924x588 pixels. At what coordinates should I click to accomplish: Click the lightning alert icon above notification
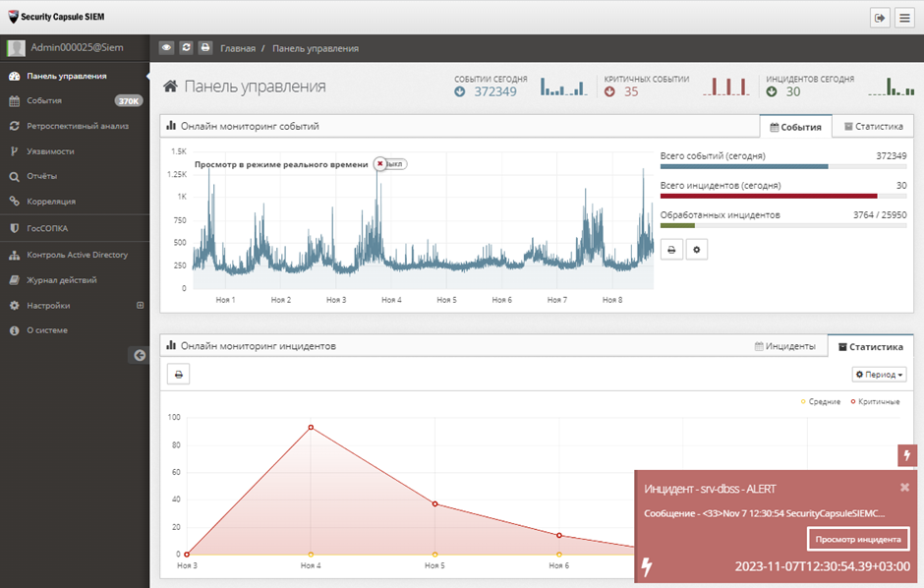pyautogui.click(x=907, y=455)
